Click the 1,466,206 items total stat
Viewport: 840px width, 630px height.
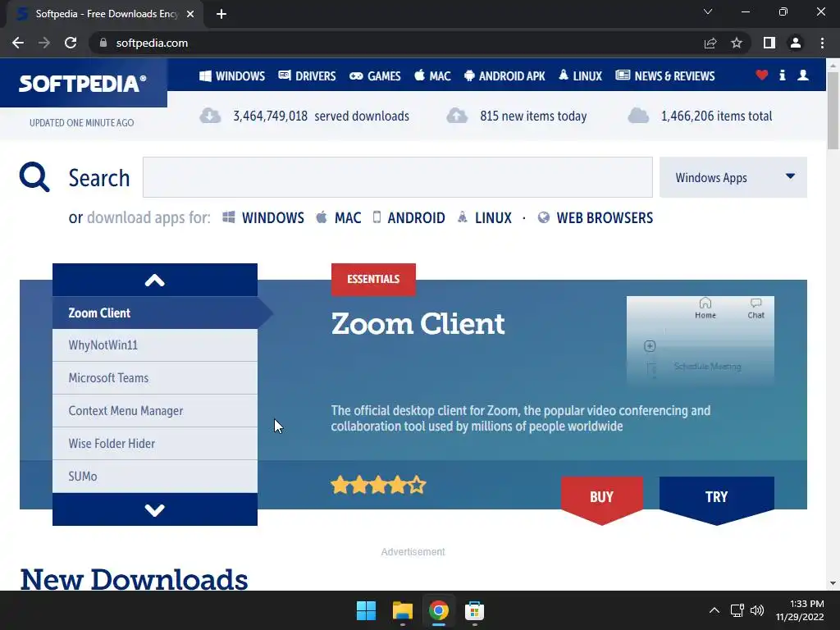[x=700, y=116]
